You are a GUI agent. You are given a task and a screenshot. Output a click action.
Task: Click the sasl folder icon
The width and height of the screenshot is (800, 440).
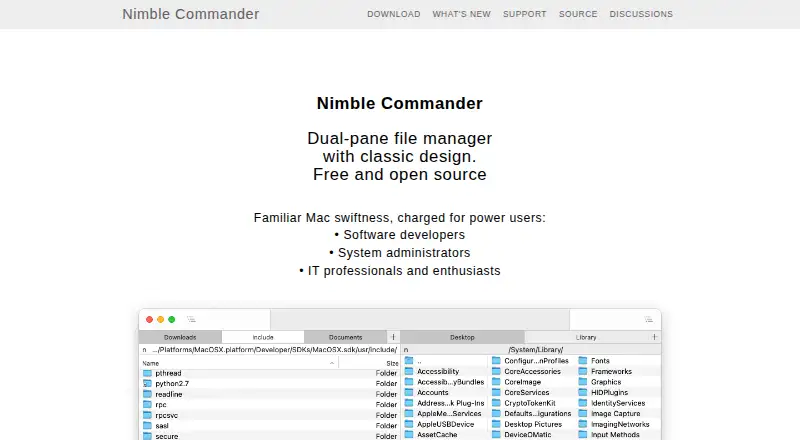[x=147, y=425]
